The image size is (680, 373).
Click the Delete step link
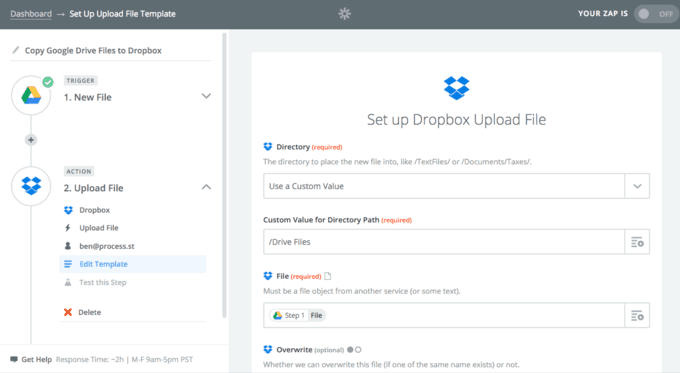click(89, 312)
